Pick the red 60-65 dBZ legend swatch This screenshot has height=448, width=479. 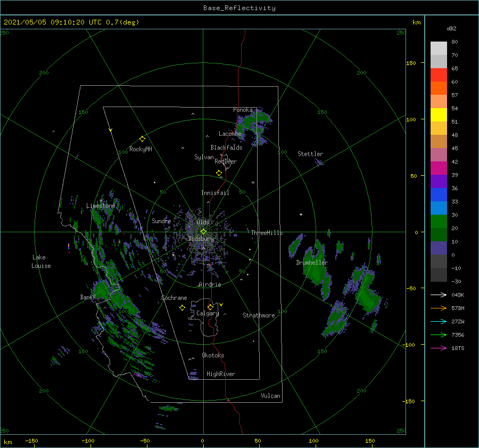pos(439,75)
